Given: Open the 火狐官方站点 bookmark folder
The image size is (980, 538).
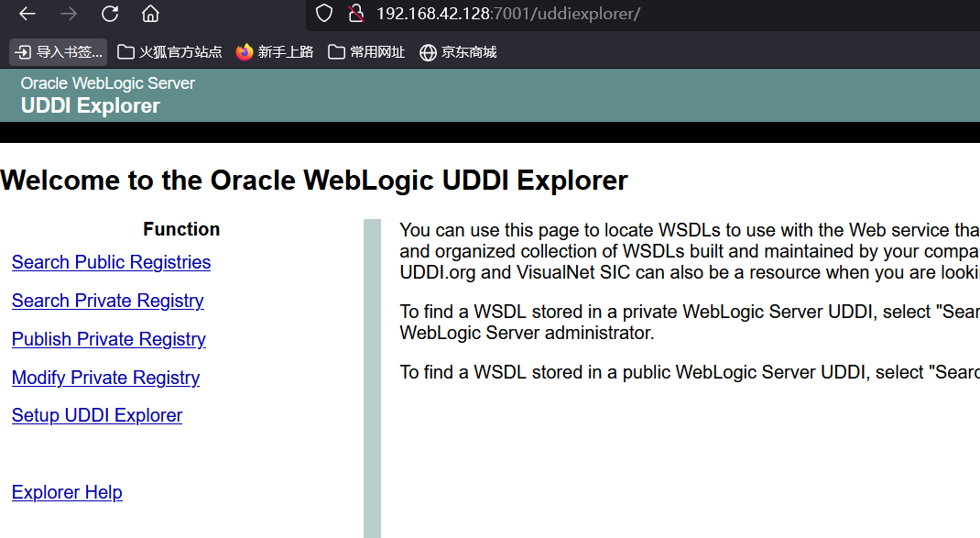Looking at the screenshot, I should tap(169, 52).
